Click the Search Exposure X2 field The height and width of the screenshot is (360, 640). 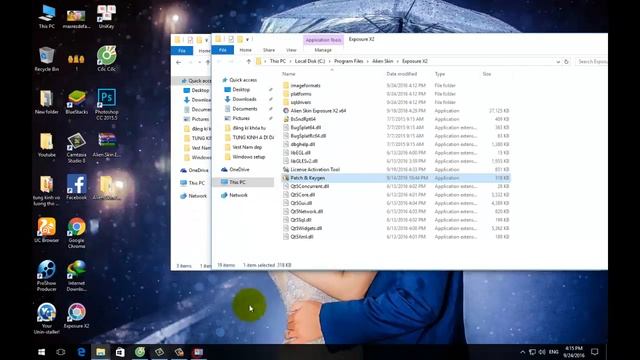(x=591, y=62)
